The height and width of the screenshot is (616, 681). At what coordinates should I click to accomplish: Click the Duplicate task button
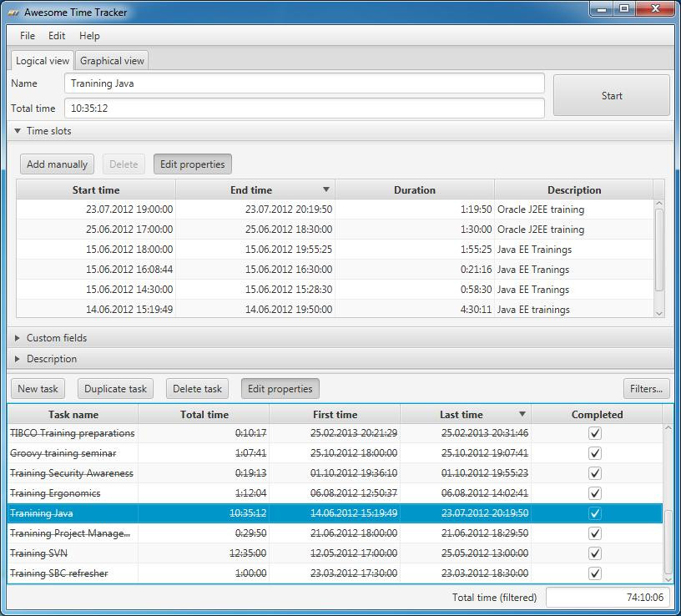[x=115, y=389]
